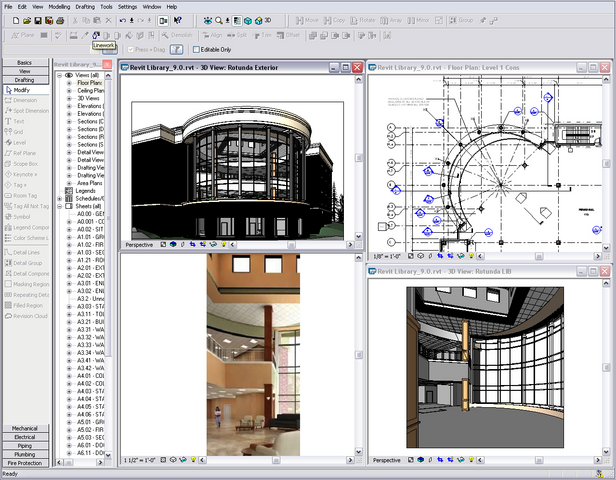Screen dimensions: 616x480
Task: Click the lightbulb icon in Rotunda LIB view
Action: (x=471, y=460)
